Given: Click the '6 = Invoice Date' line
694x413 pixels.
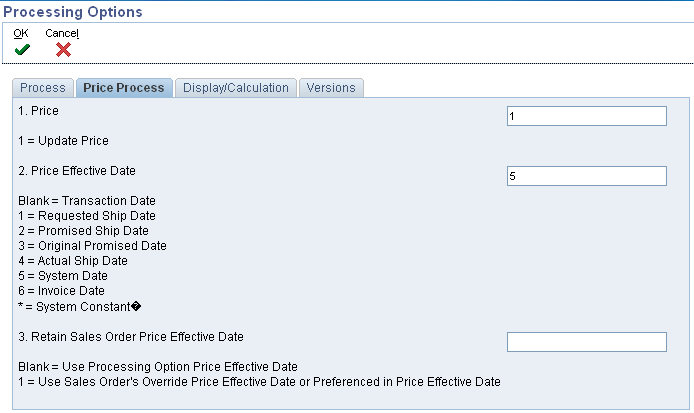Looking at the screenshot, I should (62, 291).
